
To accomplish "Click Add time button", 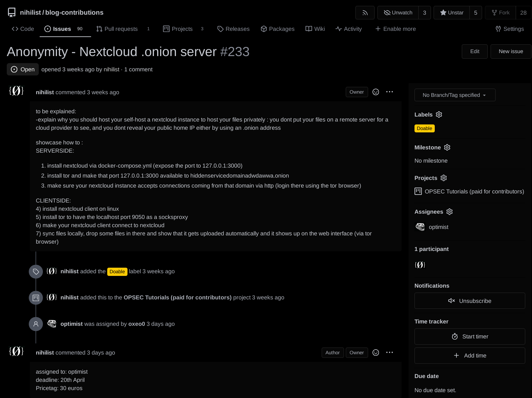I will [x=470, y=355].
